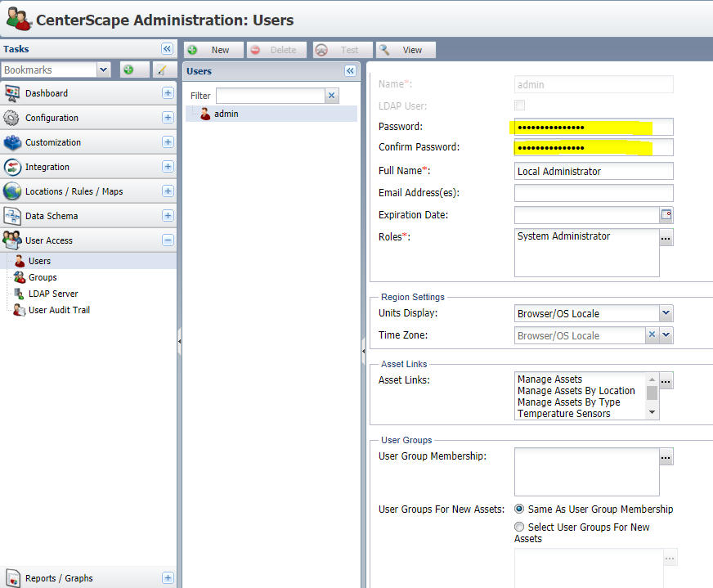
Task: Expand the Data Schema section plus button
Action: [x=168, y=216]
